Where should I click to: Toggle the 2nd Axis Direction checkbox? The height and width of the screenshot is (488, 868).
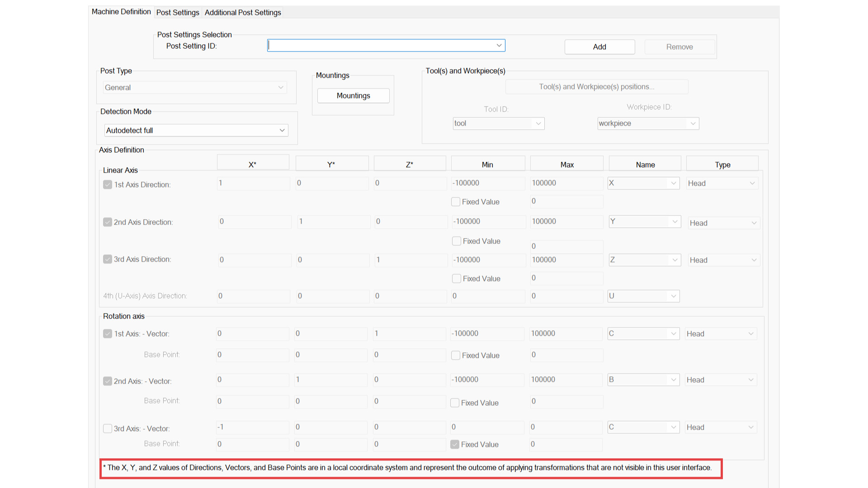tap(108, 222)
